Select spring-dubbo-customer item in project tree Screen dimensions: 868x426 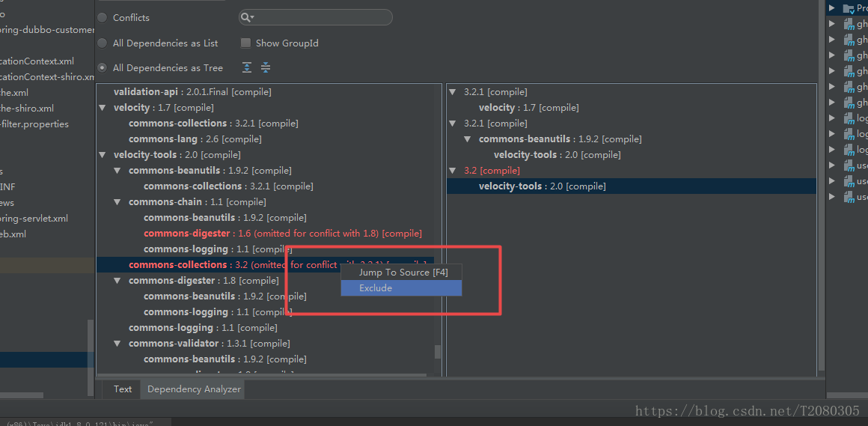coord(47,30)
